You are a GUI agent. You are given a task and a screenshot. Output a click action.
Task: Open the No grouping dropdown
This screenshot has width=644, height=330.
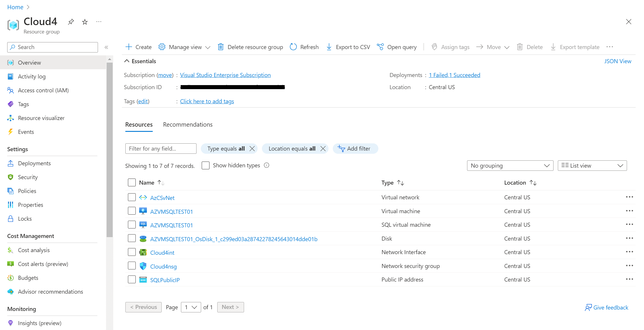tap(510, 166)
